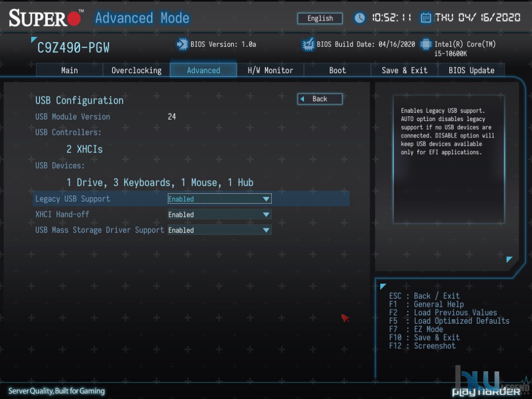The image size is (532, 399).
Task: Click the F10 Save & Exit hint
Action: click(x=425, y=337)
